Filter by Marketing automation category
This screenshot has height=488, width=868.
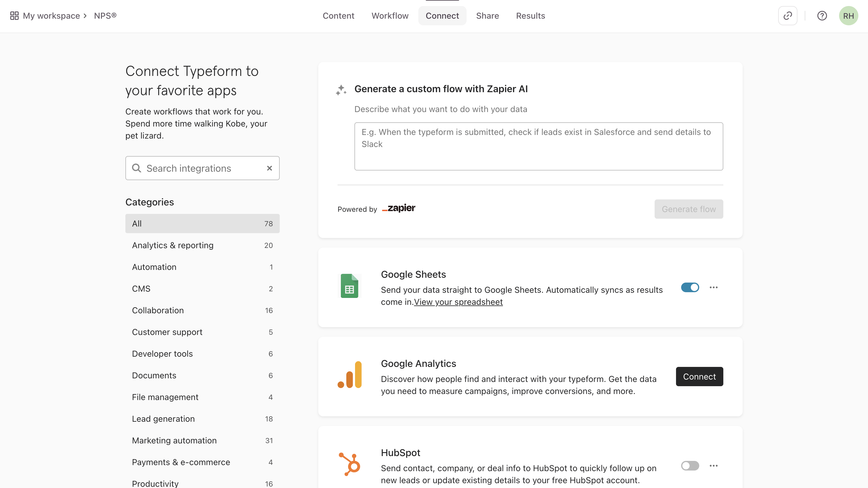(x=202, y=440)
